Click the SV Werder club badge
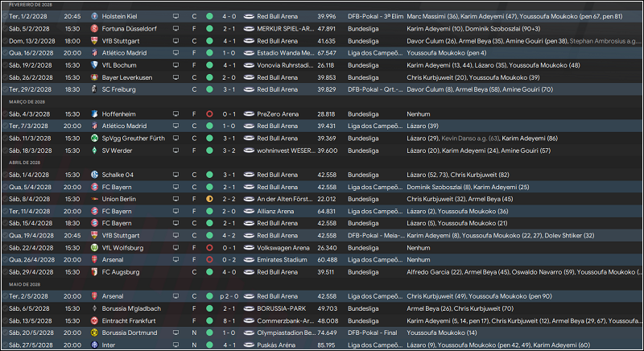 94,151
